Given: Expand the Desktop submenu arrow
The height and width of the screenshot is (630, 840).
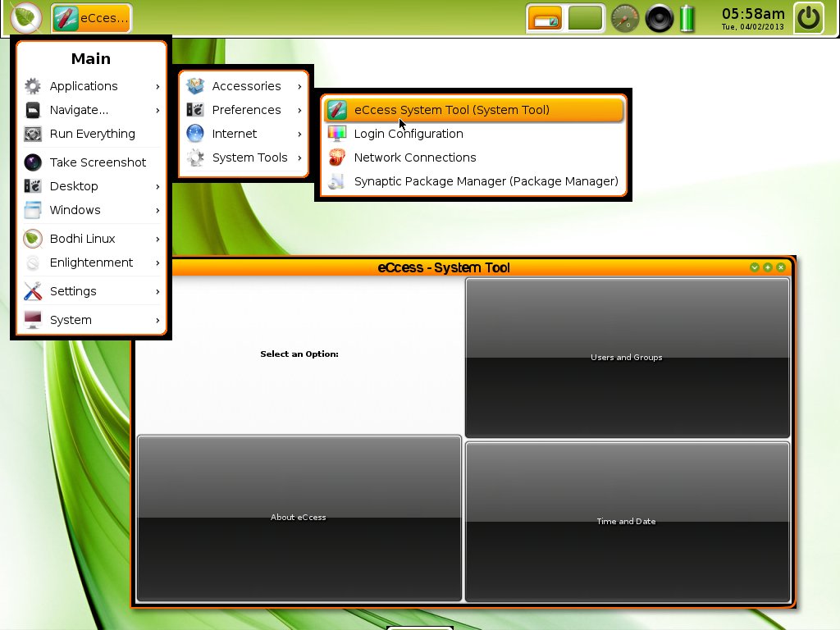Looking at the screenshot, I should click(x=157, y=186).
